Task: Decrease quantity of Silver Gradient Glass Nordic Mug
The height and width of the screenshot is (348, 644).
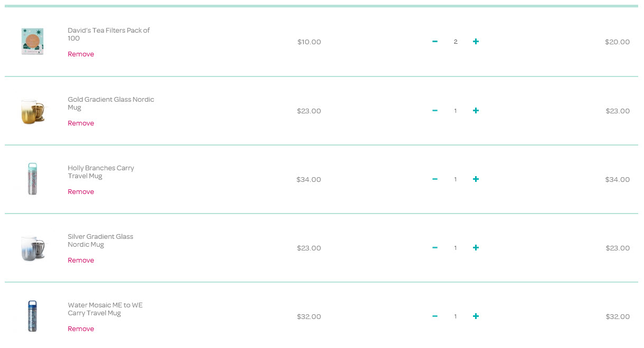Action: point(435,248)
